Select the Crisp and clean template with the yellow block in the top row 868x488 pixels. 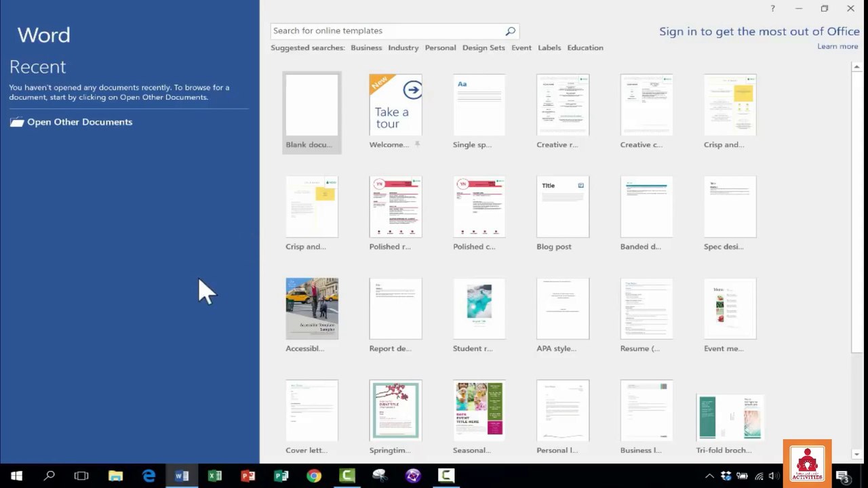point(730,113)
